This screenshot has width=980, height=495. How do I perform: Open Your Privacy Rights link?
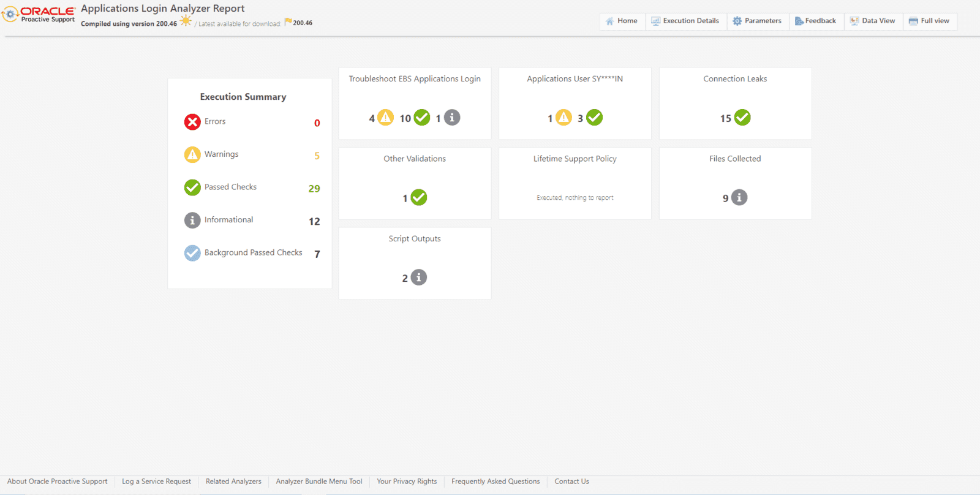coord(407,482)
